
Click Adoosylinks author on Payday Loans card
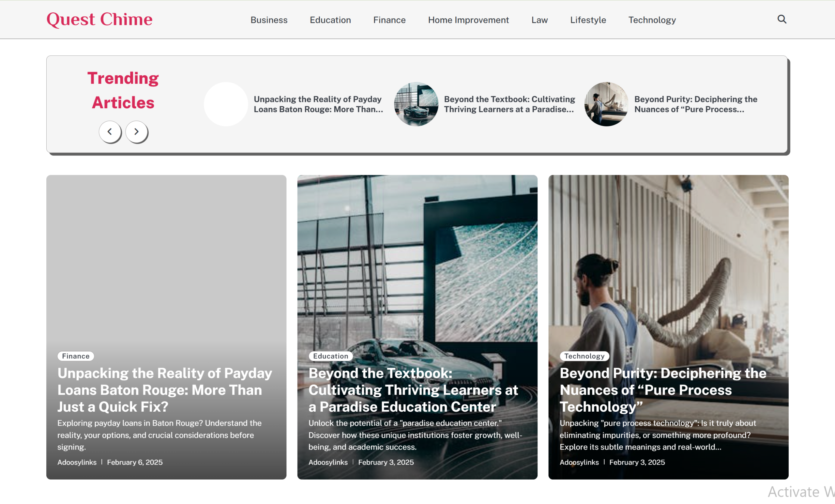pyautogui.click(x=77, y=462)
